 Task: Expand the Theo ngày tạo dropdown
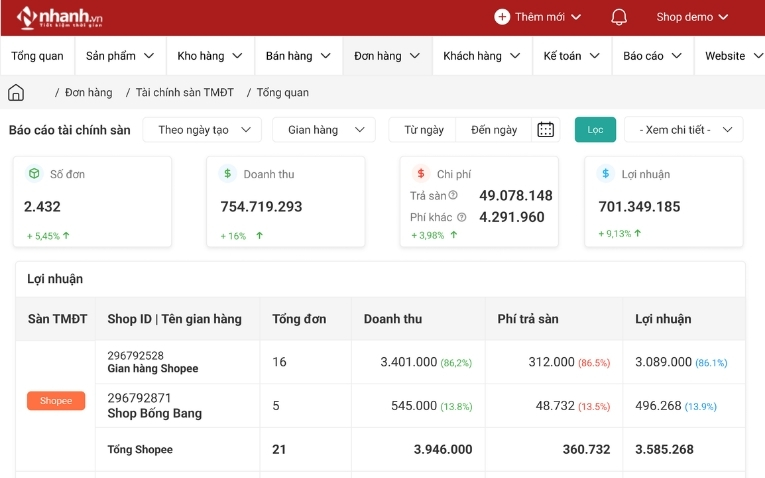202,130
